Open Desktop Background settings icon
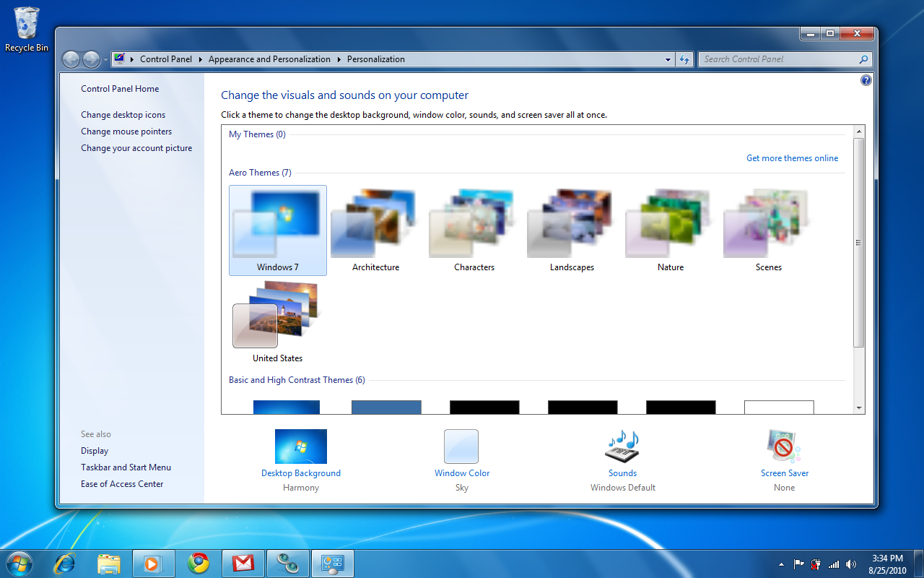This screenshot has width=924, height=578. click(301, 447)
